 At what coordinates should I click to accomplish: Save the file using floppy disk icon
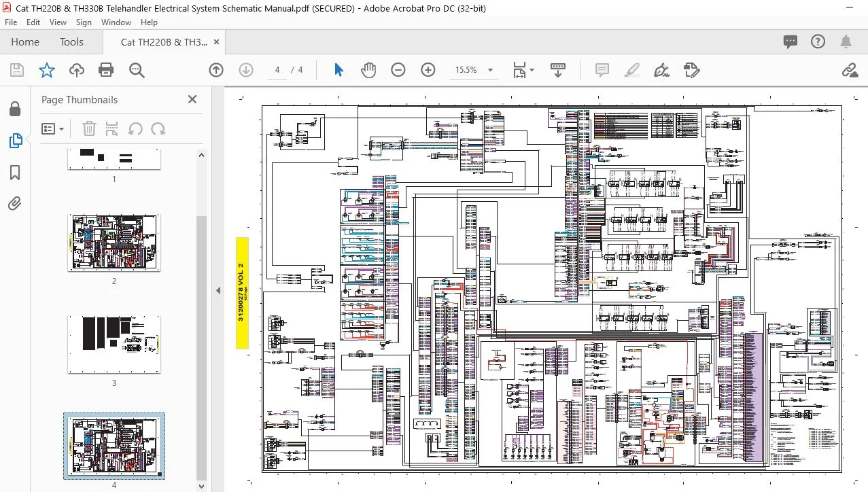[17, 70]
